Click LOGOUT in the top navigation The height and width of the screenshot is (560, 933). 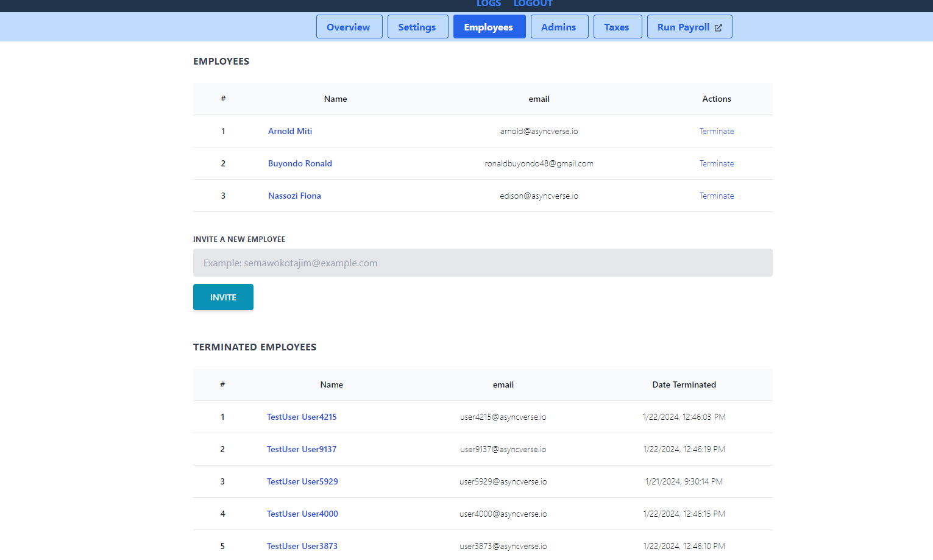point(533,4)
